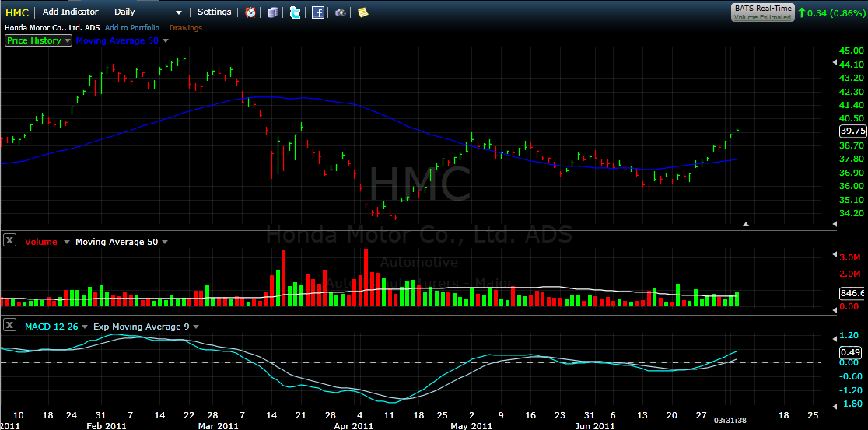This screenshot has width=868, height=430.
Task: Click the arrow beside 1.20 MACD label
Action: click(835, 338)
